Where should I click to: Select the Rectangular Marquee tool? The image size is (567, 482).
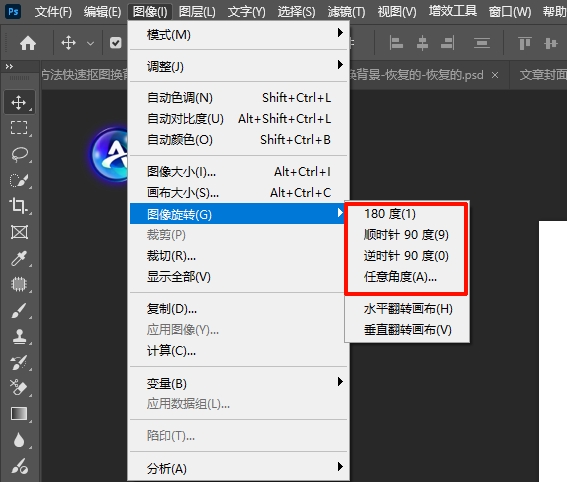(19, 128)
